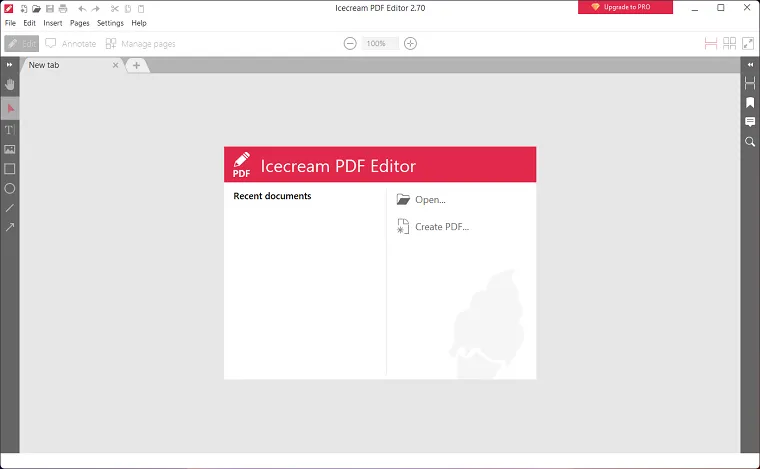This screenshot has width=760, height=469.
Task: Switch to Annotate mode
Action: pos(71,44)
